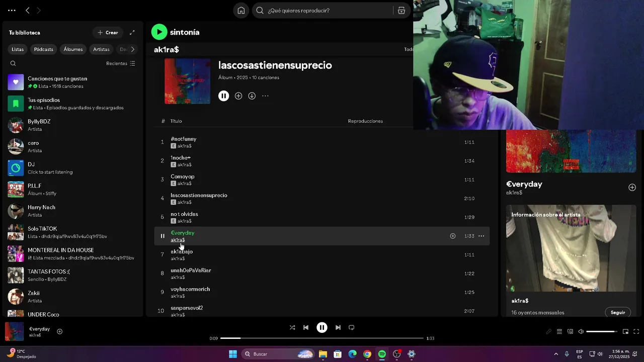
Task: Select track unah0ePaVaRiar
Action: coord(321,274)
